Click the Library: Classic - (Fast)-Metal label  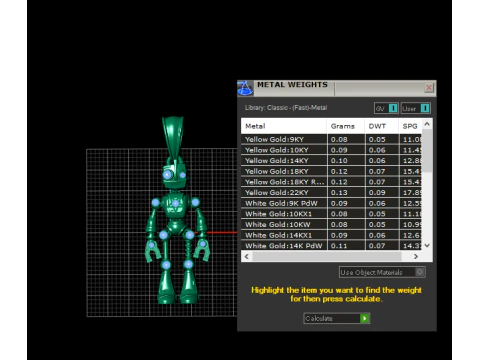(286, 108)
